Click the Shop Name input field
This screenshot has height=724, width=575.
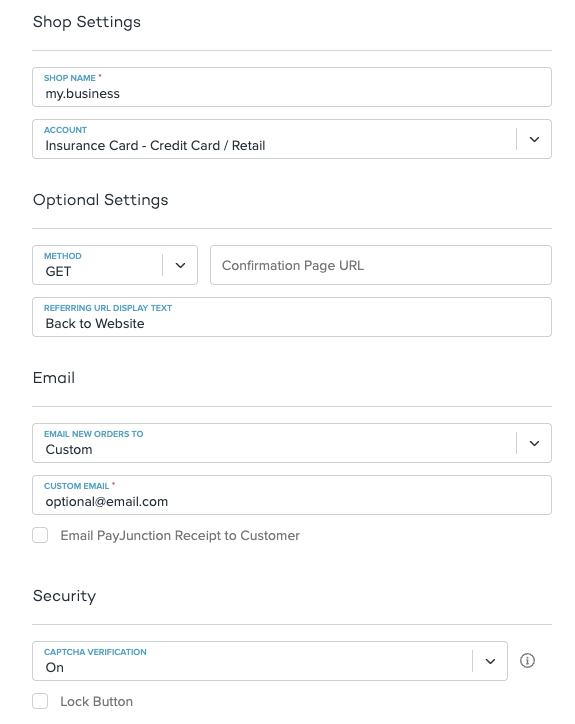click(292, 87)
